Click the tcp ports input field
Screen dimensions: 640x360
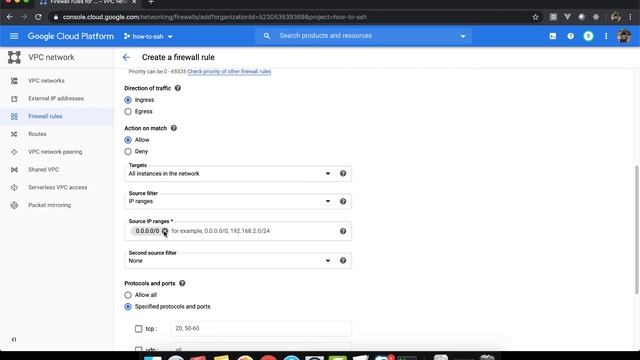coord(261,329)
